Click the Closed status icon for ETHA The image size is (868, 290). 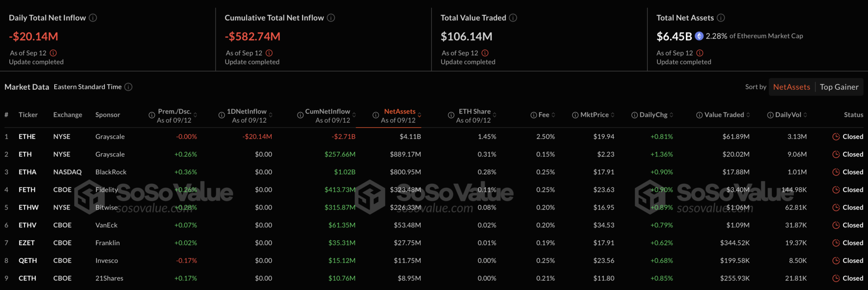836,172
